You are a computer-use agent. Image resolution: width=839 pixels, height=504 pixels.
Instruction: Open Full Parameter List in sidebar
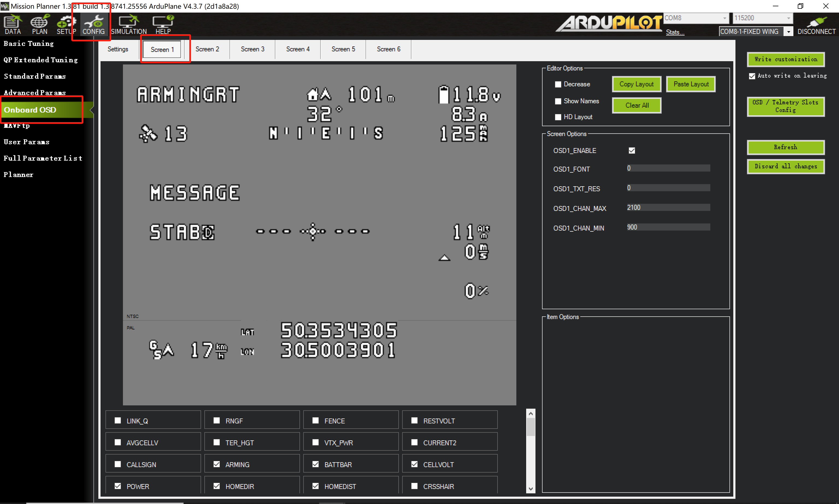tap(43, 158)
